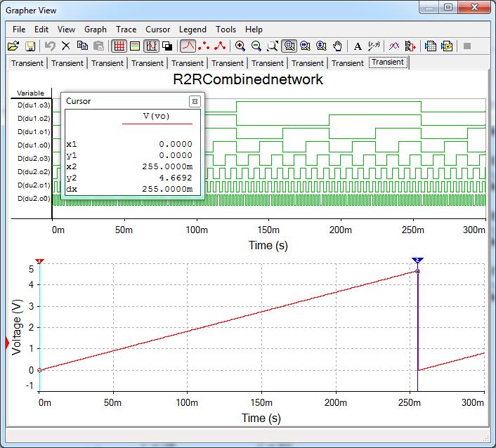Image resolution: width=496 pixels, height=448 pixels.
Task: Click the R2RCombinednetwork graph title
Action: tap(248, 79)
